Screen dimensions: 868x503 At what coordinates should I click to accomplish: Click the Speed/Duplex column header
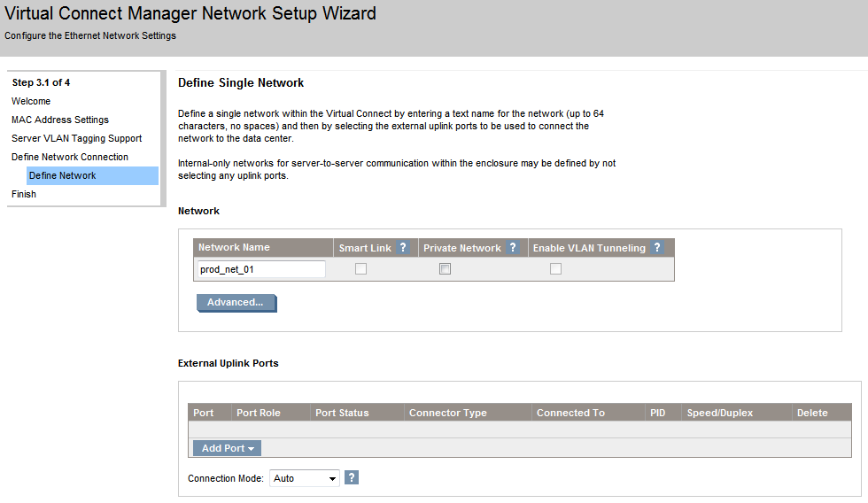click(719, 413)
